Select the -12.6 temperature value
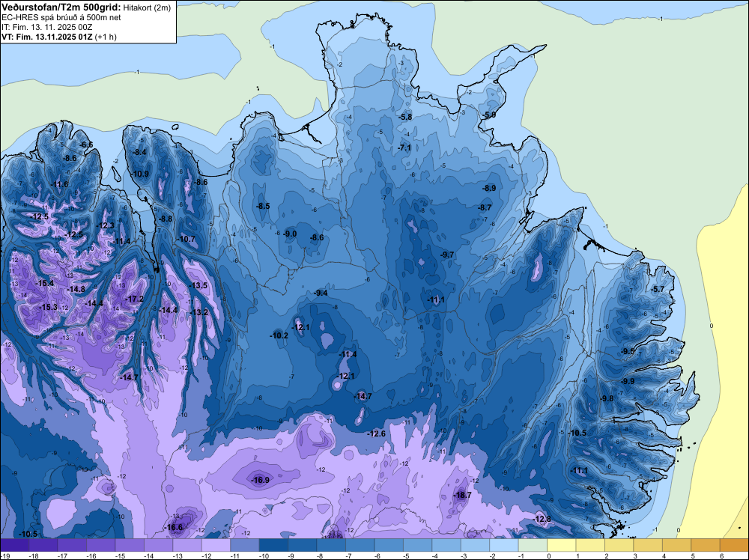 (376, 433)
